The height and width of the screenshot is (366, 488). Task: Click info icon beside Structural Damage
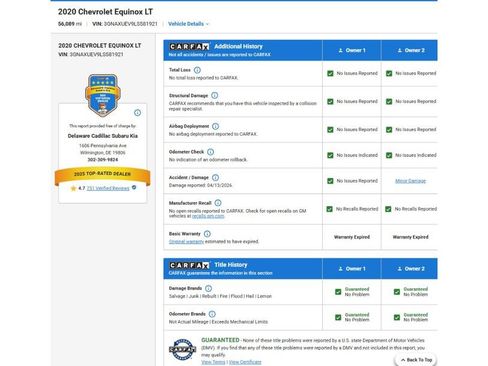(215, 95)
